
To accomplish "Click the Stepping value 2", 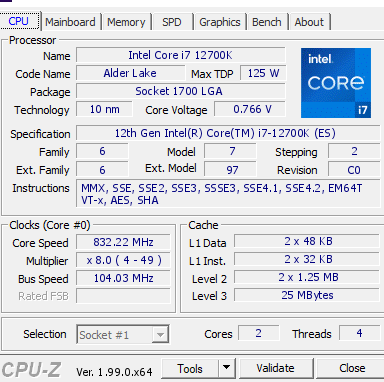I will click(x=354, y=152).
